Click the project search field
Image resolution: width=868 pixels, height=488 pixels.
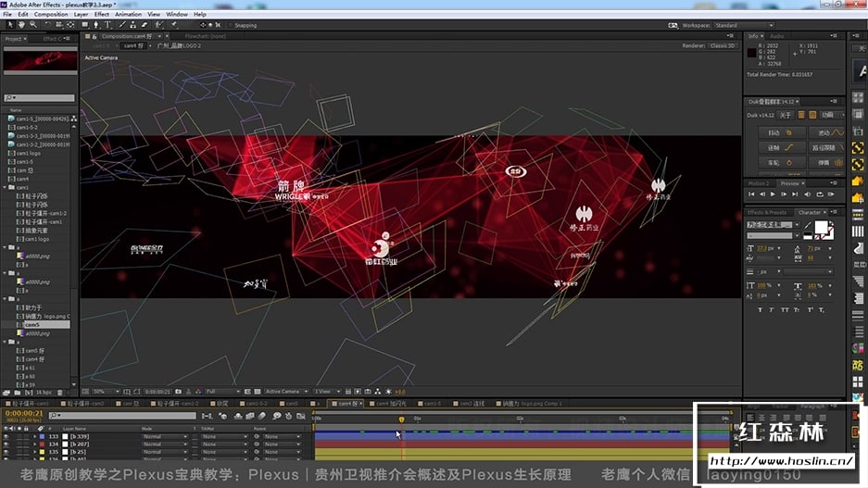coord(39,98)
